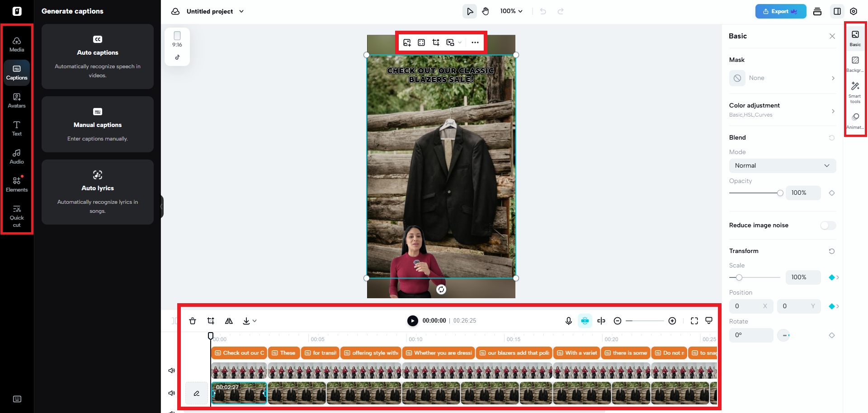Open the more options ellipsis above the canvas

[x=475, y=42]
